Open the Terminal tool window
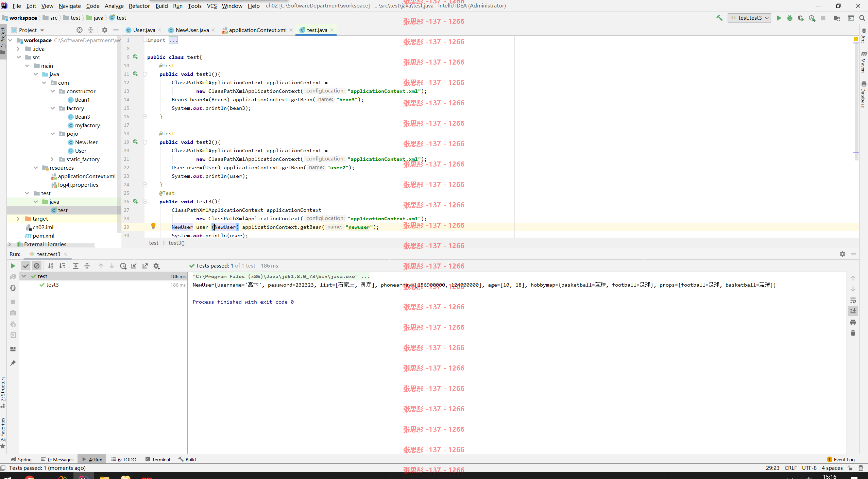This screenshot has width=868, height=479. (x=157, y=459)
